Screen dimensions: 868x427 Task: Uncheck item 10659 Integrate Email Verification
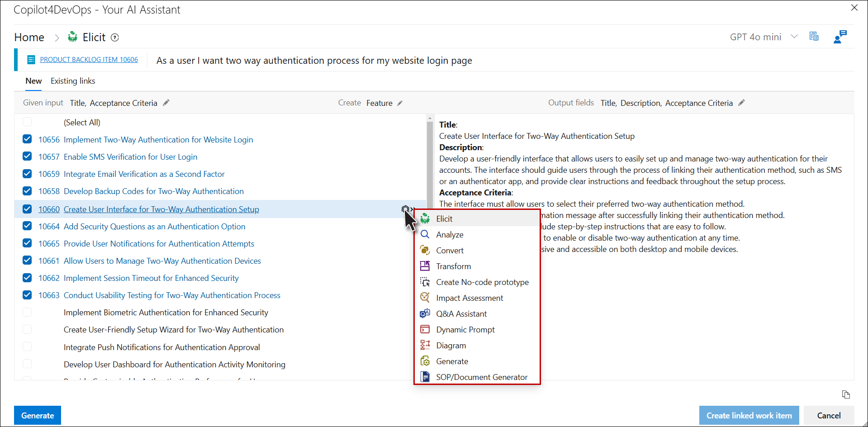pos(27,173)
